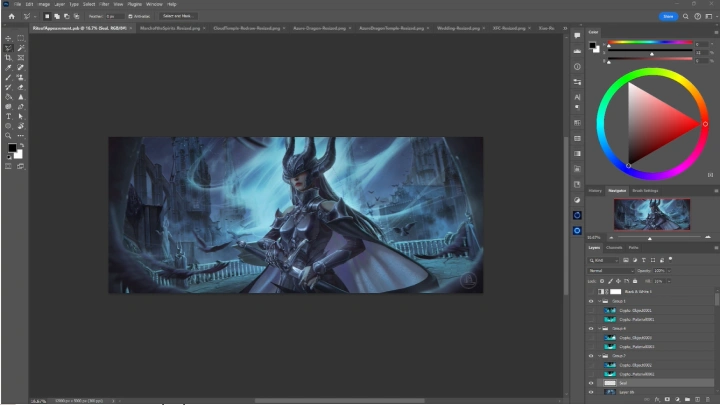Toggle the layer filter on/off switch

click(670, 259)
